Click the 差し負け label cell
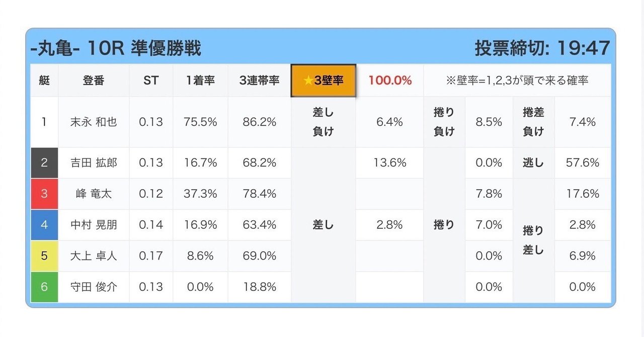 323,122
